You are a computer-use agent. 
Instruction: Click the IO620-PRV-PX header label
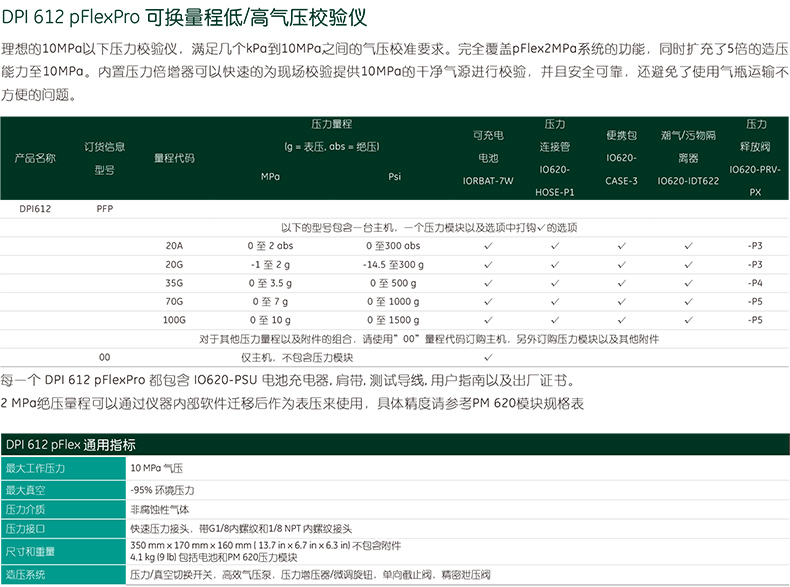[754, 180]
